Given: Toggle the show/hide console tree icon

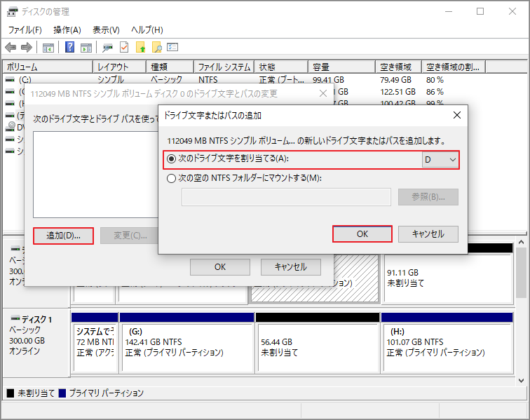Looking at the screenshot, I should 48,48.
